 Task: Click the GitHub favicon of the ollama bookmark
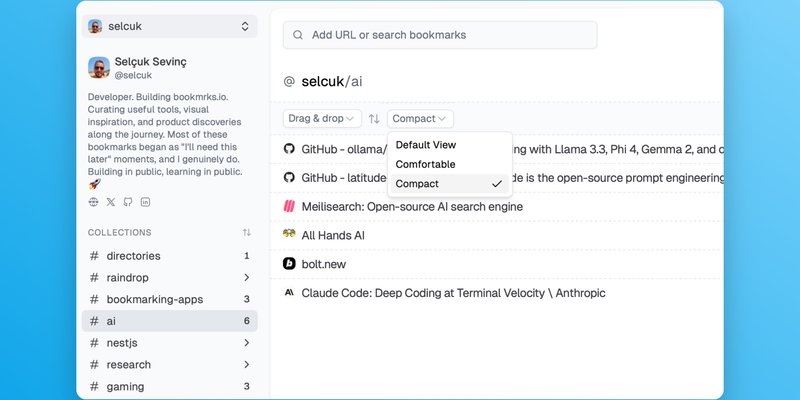(289, 149)
